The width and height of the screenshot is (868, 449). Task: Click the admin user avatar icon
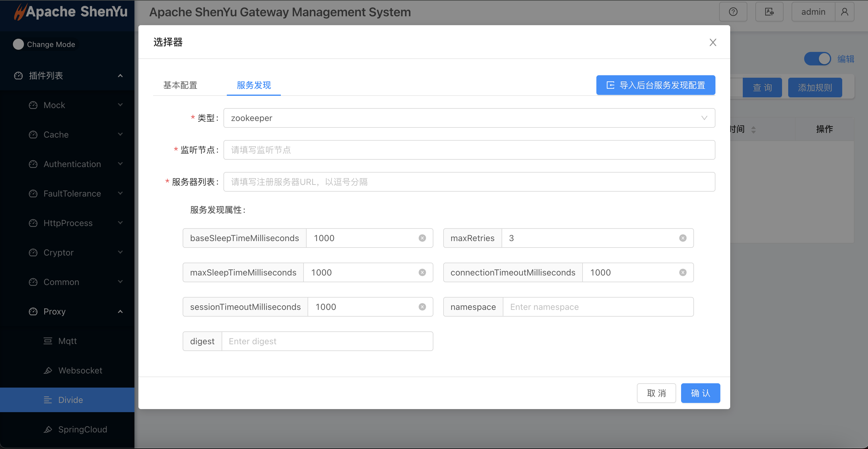(x=844, y=12)
